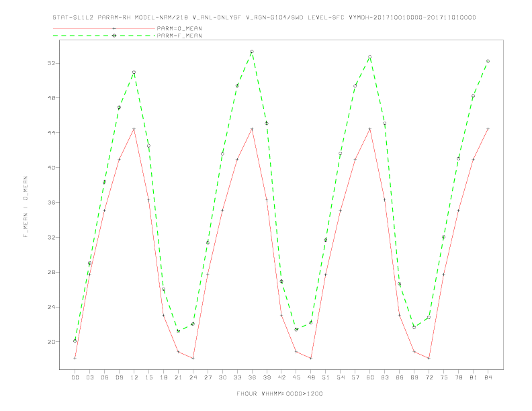The image size is (532, 411).
Task: Click the green F_MEAN circle marker at hour 00
Action: [x=75, y=340]
